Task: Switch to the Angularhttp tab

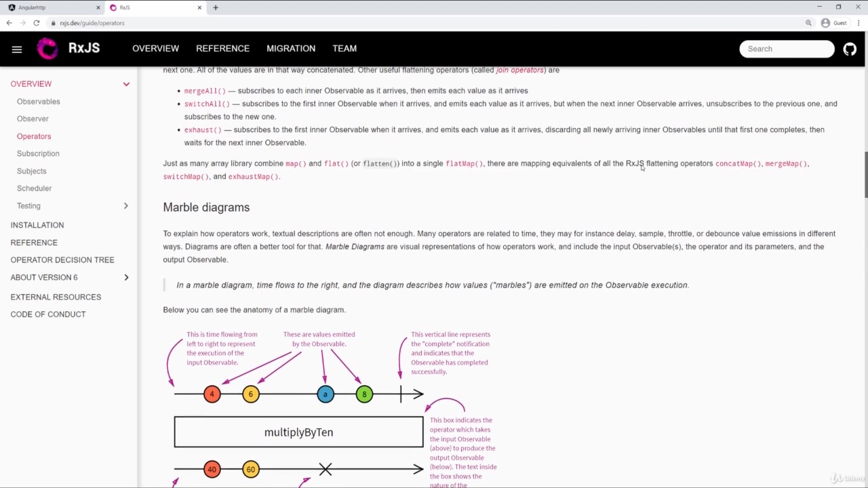Action: coord(53,7)
